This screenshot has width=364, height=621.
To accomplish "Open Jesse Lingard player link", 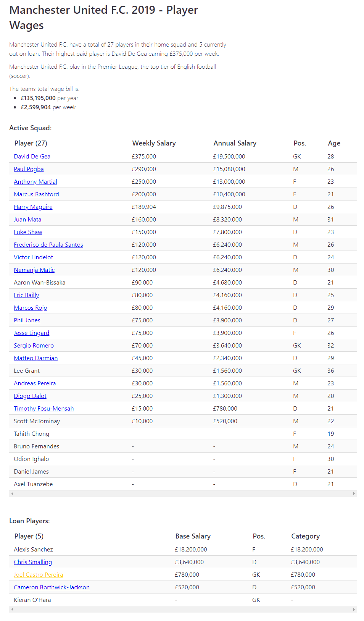I will point(31,333).
